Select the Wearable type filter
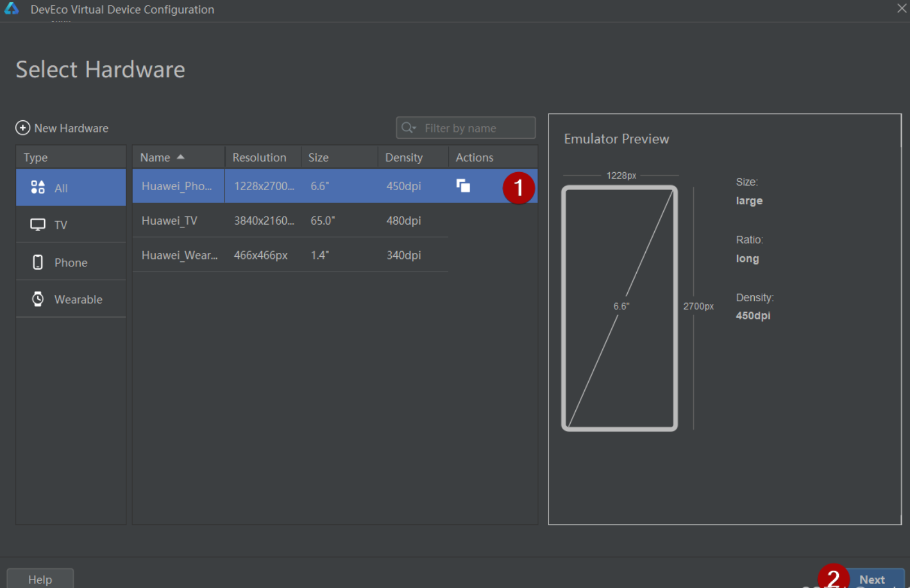Image resolution: width=910 pixels, height=588 pixels. [x=71, y=299]
